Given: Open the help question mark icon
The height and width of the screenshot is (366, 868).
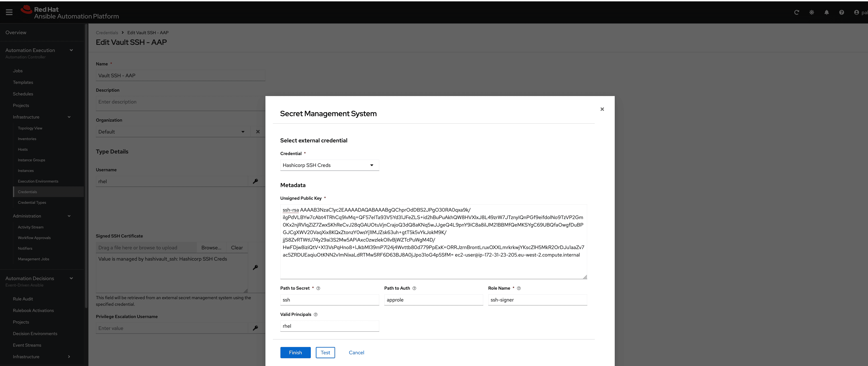Looking at the screenshot, I should 841,12.
